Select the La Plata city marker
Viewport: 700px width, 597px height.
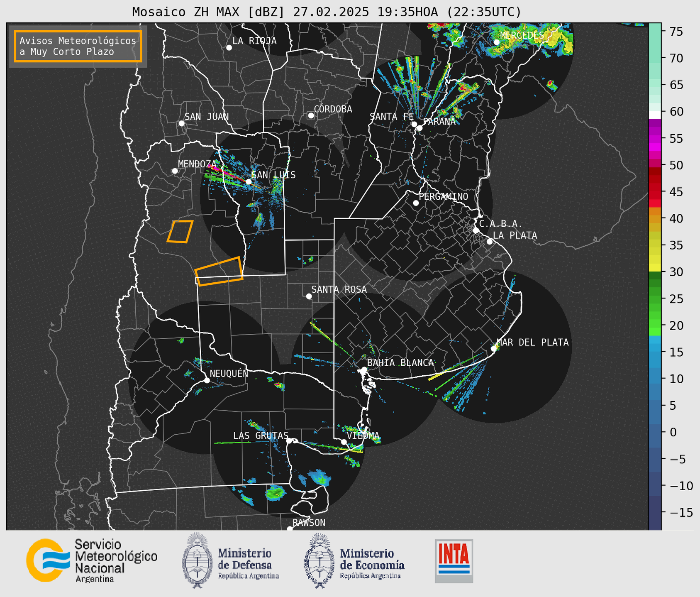[490, 242]
